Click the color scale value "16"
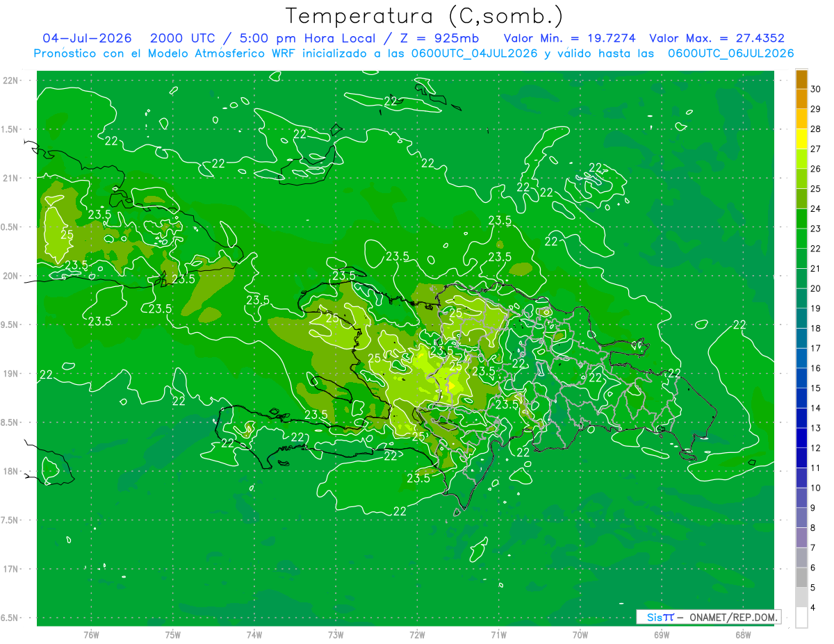This screenshot has height=644, width=834. point(816,368)
